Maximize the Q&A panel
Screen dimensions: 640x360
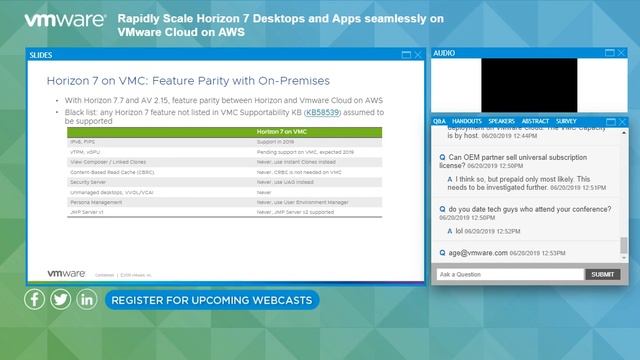(x=611, y=122)
